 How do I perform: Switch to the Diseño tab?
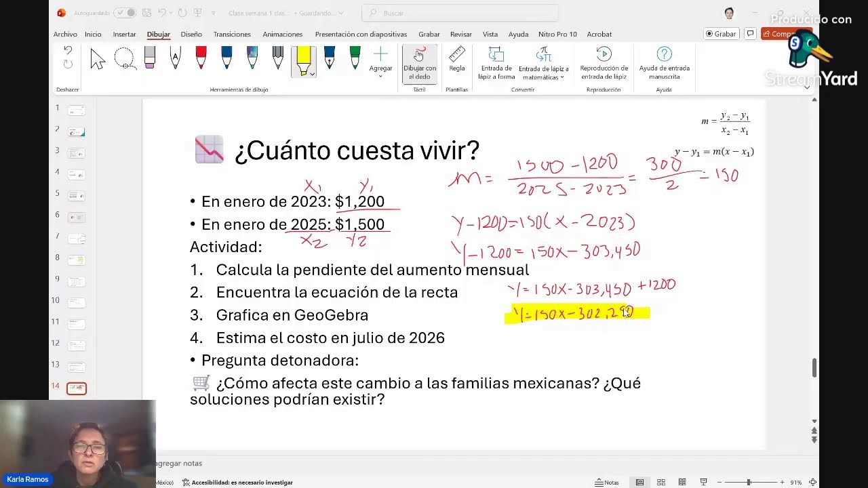[191, 34]
